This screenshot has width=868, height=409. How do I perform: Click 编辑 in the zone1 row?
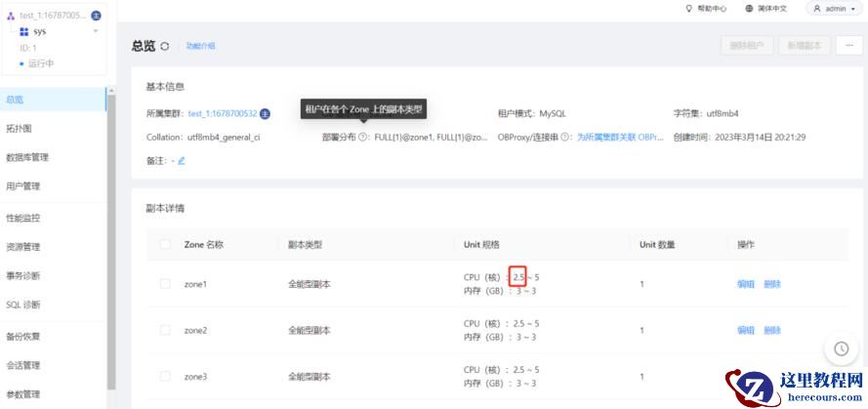click(x=746, y=284)
